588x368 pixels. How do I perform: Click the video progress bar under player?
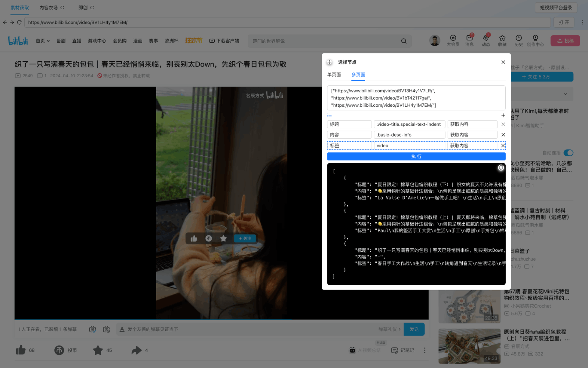coord(221,319)
